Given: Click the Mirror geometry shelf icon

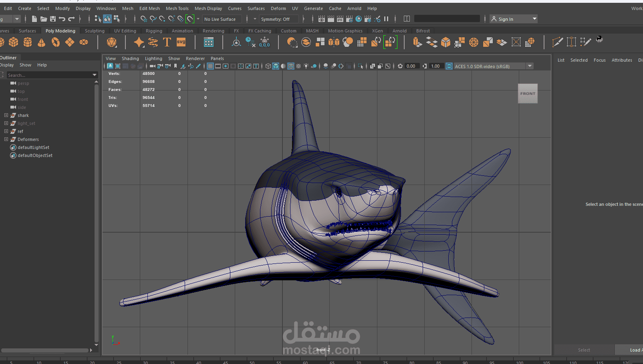Looking at the screenshot, I should (x=334, y=42).
